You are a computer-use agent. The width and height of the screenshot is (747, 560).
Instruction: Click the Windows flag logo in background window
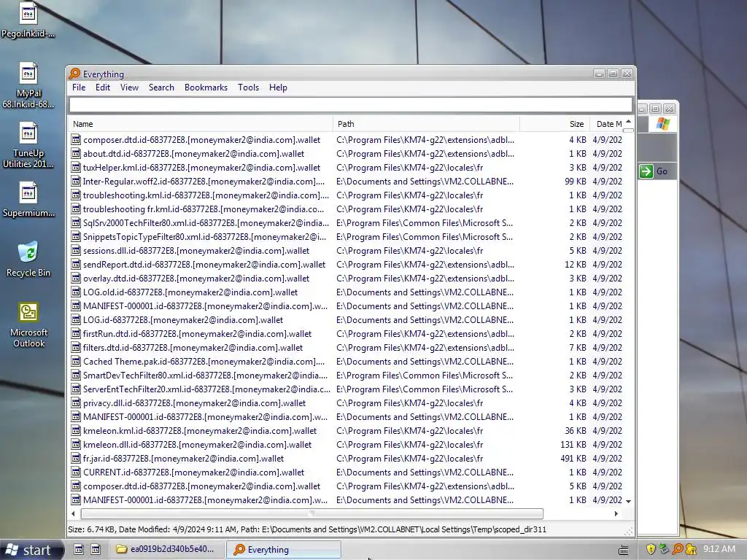point(662,124)
